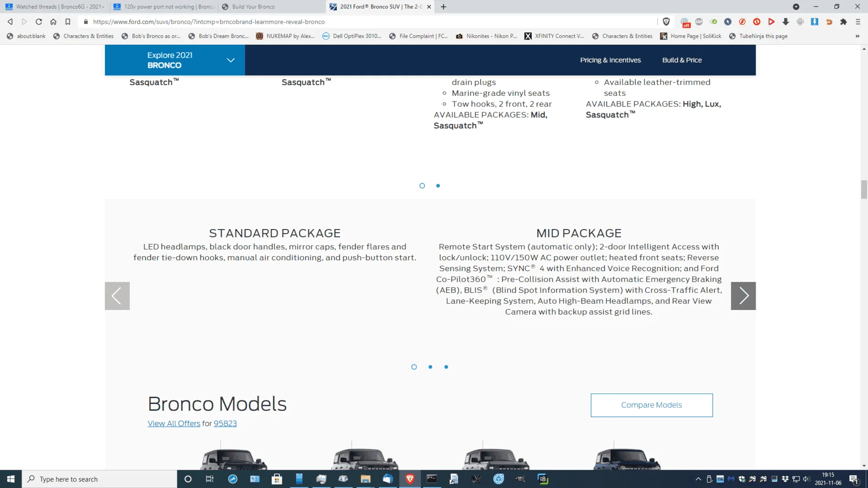868x488 pixels.
Task: Open a new browser tab
Action: tap(443, 7)
